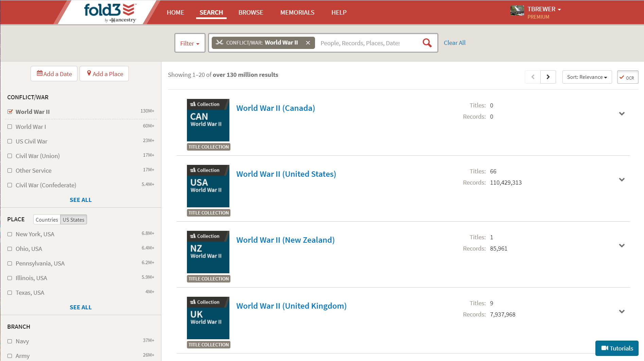Select the Countries place tab
Viewport: 644px width, 361px height.
click(47, 220)
